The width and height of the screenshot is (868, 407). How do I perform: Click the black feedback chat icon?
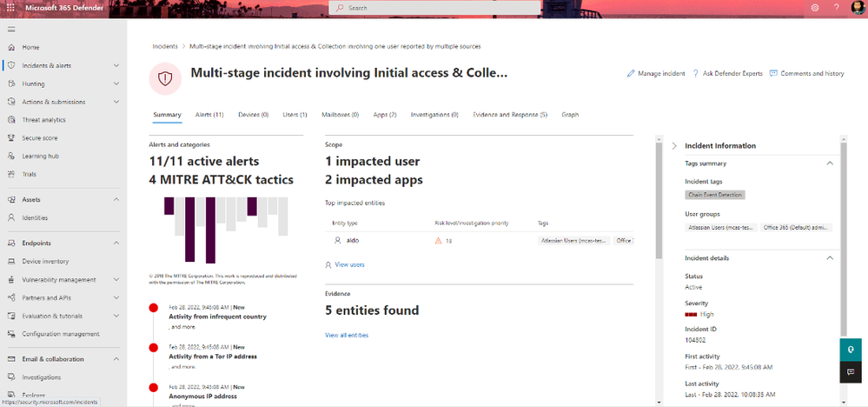[851, 371]
